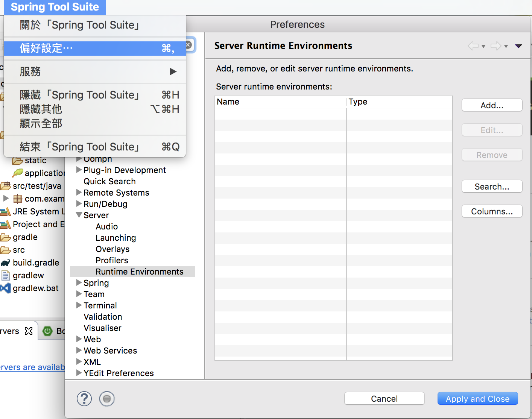This screenshot has width=532, height=419.
Task: Select the Oomph preferences item
Action: (98, 159)
